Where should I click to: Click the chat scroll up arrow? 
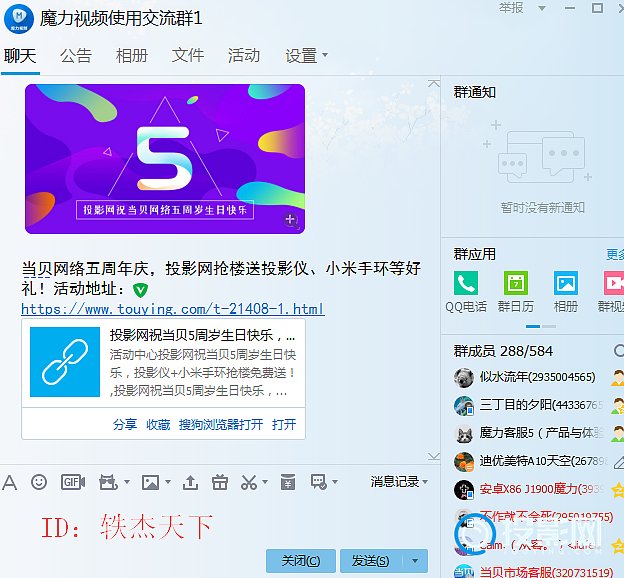434,84
